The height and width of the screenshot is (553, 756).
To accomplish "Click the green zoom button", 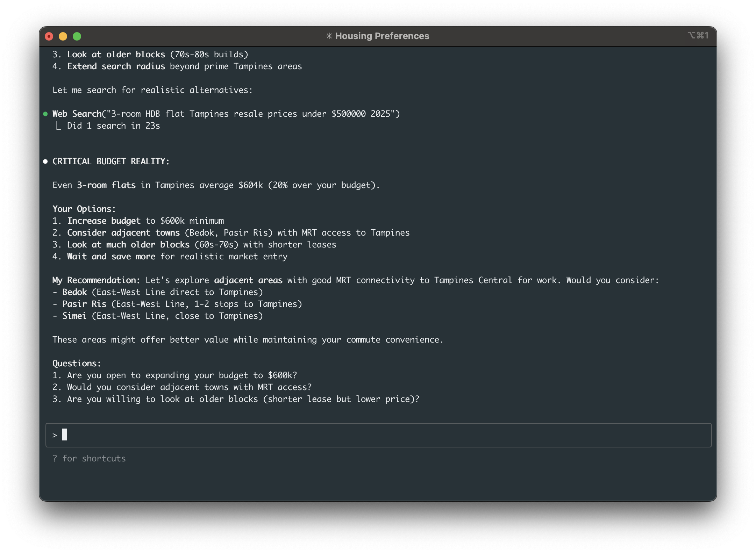I will 77,36.
